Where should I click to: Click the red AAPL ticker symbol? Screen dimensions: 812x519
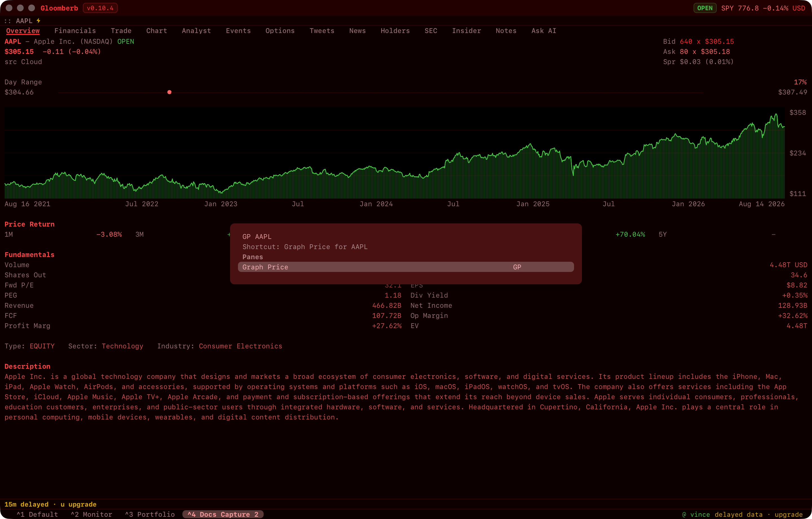13,41
